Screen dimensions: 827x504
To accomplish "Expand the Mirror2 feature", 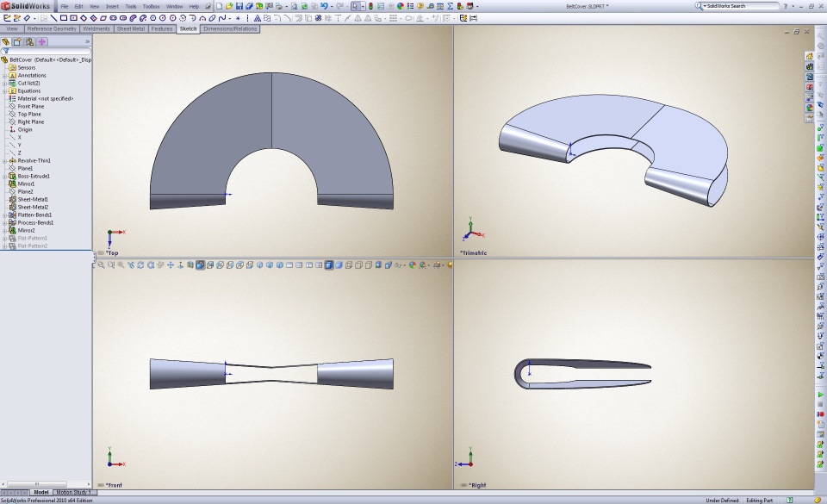I will coord(5,230).
